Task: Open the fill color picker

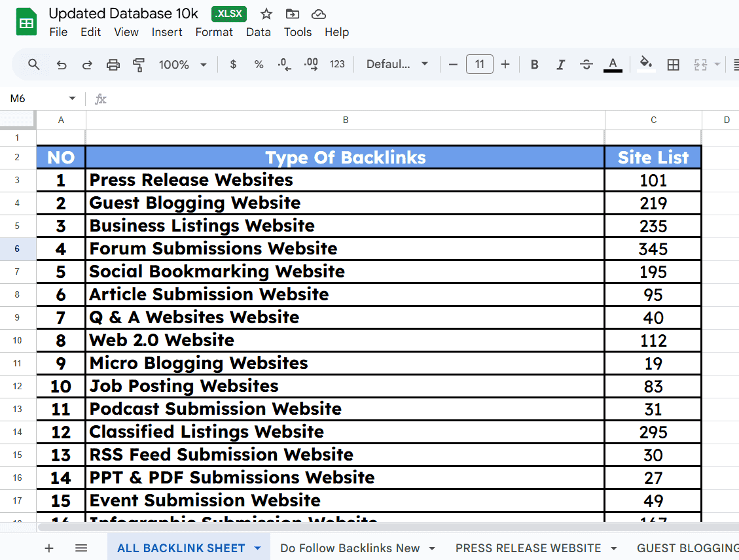Action: [646, 64]
